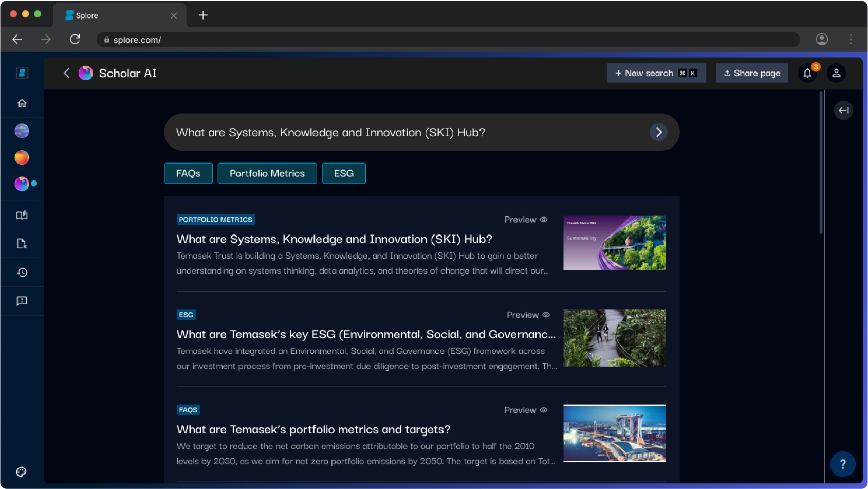Click the results vertical scrollbar
The width and height of the screenshot is (868, 489).
(821, 162)
